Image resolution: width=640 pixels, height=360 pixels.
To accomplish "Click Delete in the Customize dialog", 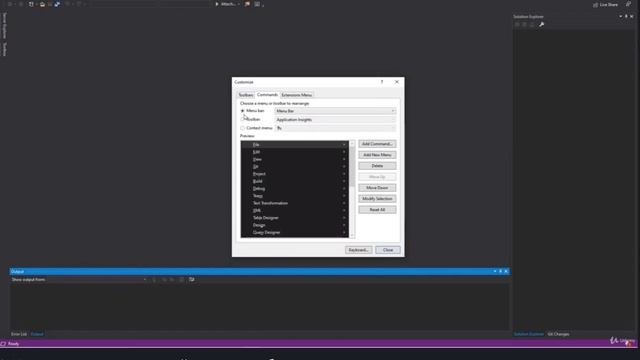I will point(377,166).
